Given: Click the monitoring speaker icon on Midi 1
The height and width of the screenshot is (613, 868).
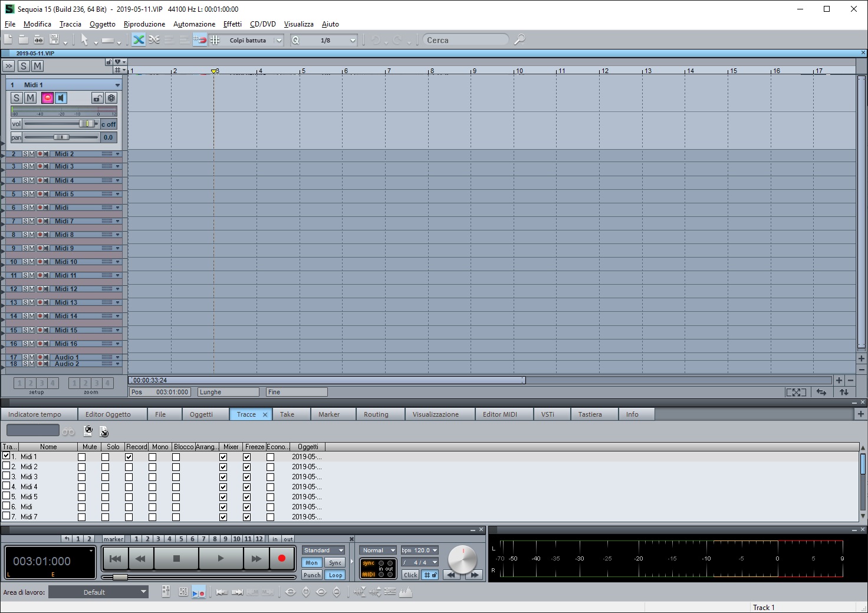Looking at the screenshot, I should (61, 98).
